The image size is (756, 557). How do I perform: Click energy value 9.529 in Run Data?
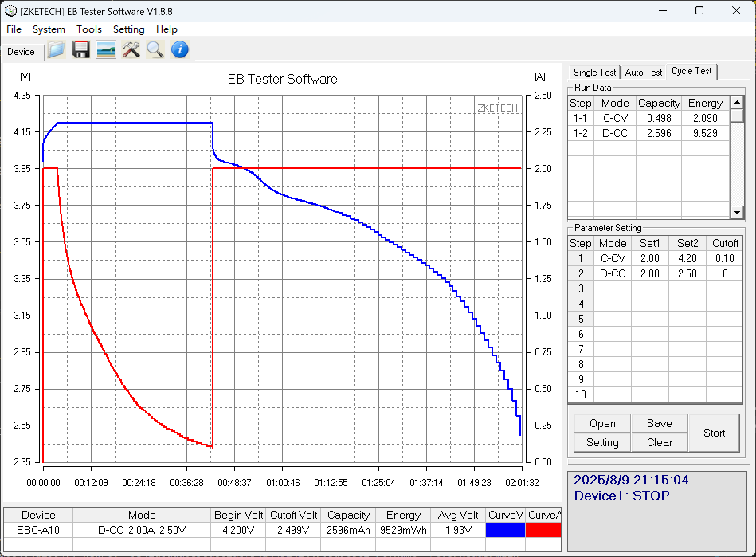(x=705, y=133)
